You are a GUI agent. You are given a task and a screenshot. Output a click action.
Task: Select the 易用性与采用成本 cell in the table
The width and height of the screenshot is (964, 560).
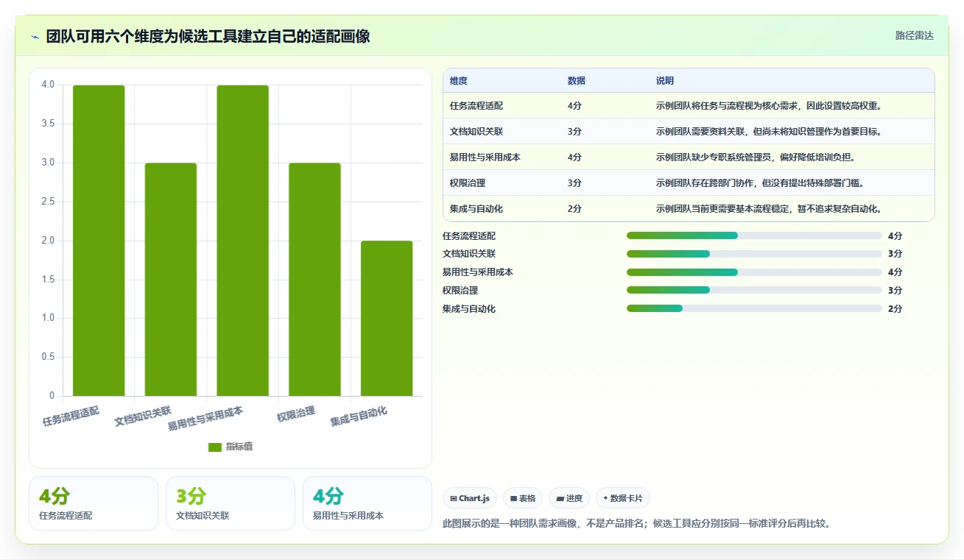[485, 157]
